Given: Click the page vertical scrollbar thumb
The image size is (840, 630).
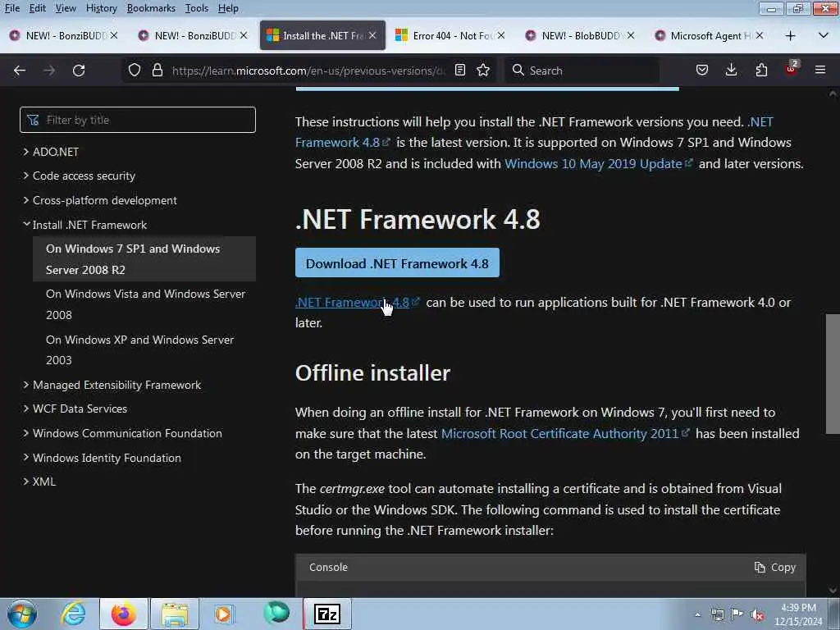Looking at the screenshot, I should 833,373.
